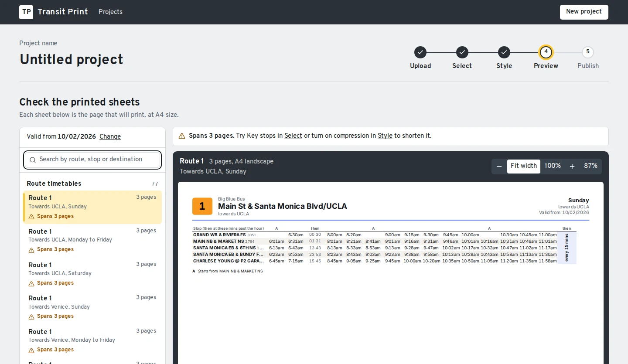Click warning icon under Towards Venice, Sunday
Image resolution: width=628 pixels, height=364 pixels.
[31, 317]
